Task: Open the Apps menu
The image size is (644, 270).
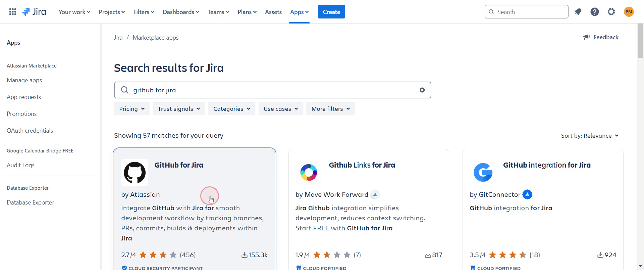Action: point(299,12)
